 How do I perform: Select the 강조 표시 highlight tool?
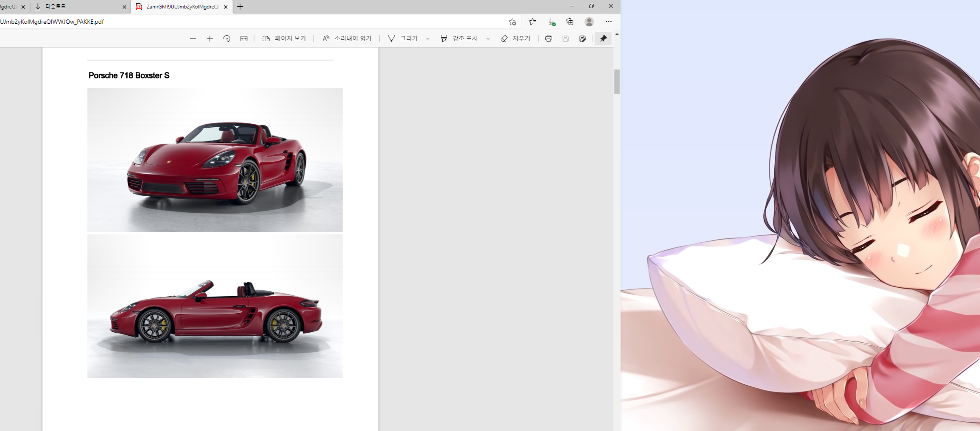(x=459, y=39)
